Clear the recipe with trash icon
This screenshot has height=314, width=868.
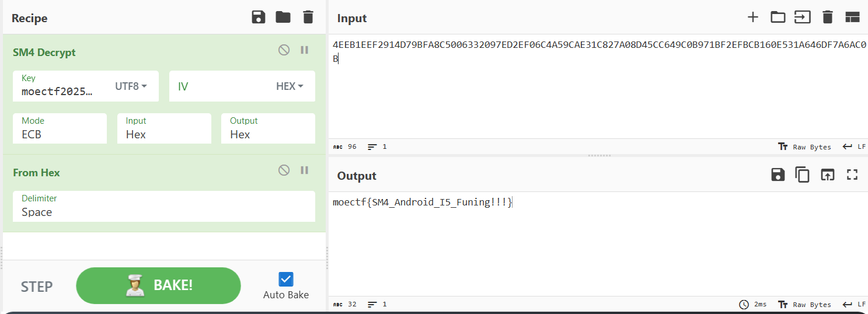tap(308, 18)
